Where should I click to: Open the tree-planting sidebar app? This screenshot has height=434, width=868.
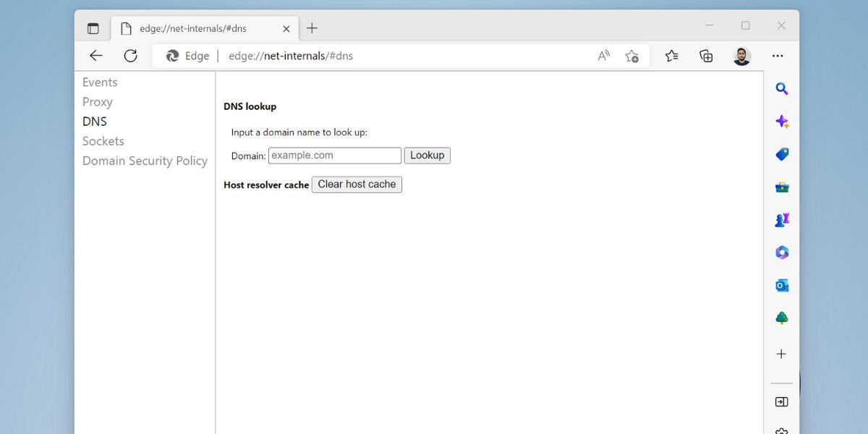click(x=781, y=317)
